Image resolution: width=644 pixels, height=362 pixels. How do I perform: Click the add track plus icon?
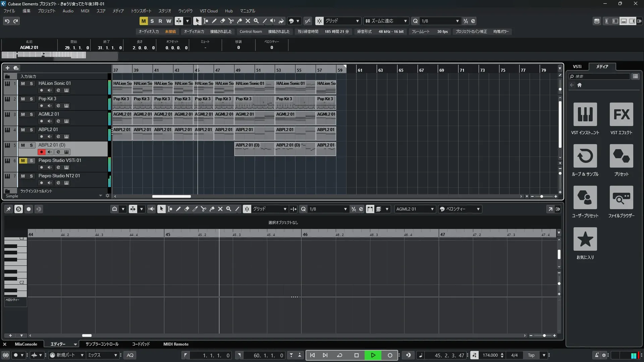click(x=7, y=68)
